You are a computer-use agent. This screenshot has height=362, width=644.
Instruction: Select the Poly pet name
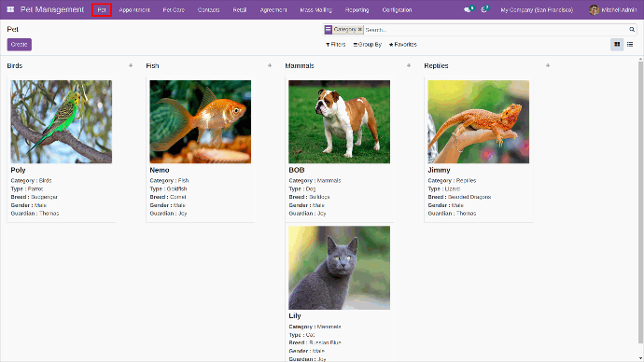(18, 170)
